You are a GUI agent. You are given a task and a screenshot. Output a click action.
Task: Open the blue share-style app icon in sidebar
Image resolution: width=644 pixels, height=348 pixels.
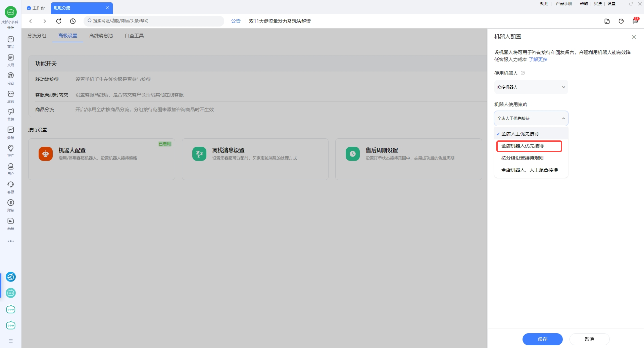coord(11,277)
